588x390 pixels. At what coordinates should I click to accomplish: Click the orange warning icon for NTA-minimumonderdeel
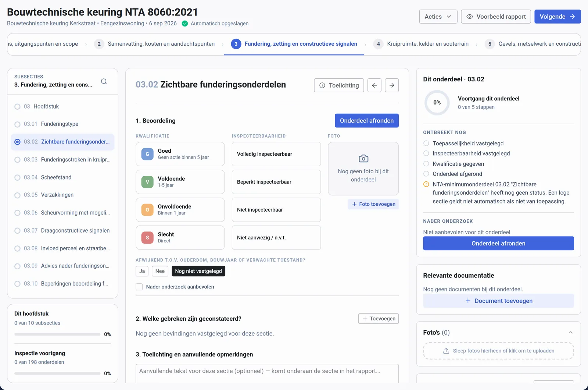tap(426, 184)
